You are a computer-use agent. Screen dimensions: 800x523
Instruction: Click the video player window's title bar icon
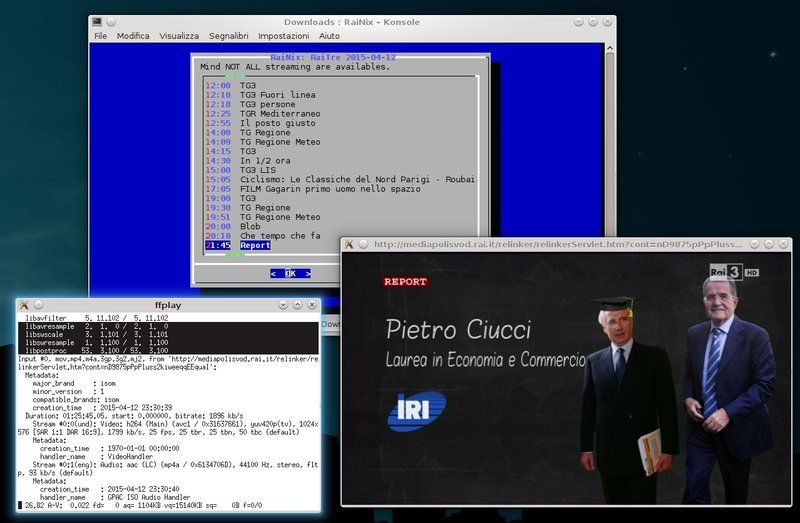click(x=348, y=244)
